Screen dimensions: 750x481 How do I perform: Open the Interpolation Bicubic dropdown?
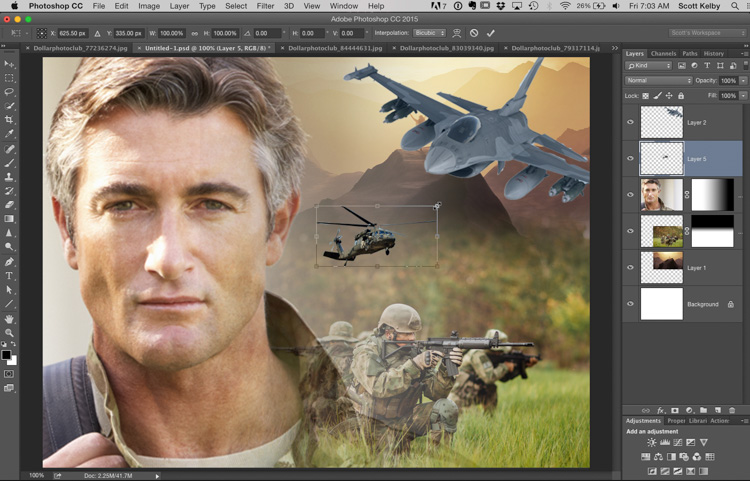[x=429, y=33]
